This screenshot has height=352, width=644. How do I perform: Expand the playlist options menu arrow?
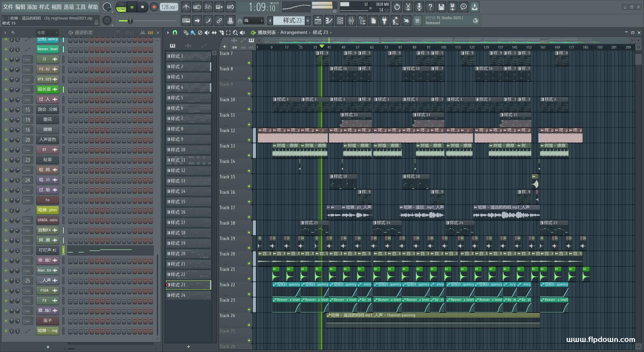pyautogui.click(x=168, y=33)
